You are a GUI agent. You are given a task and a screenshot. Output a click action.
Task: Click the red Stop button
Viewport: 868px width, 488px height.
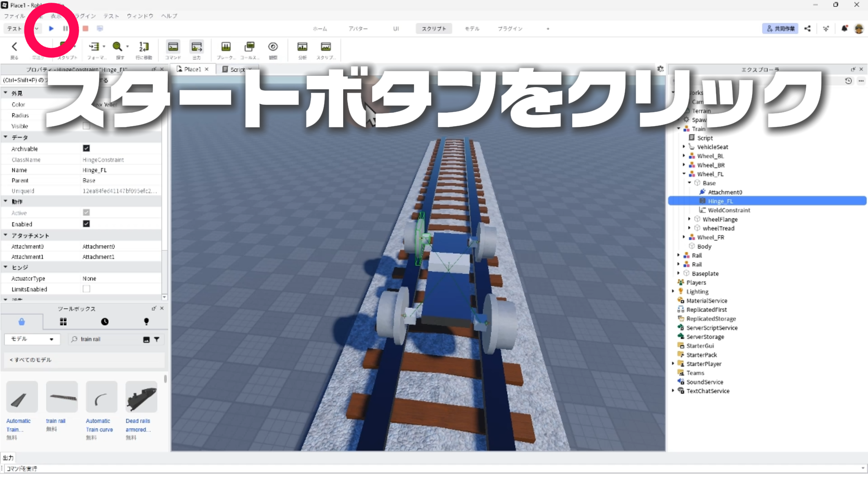[85, 28]
